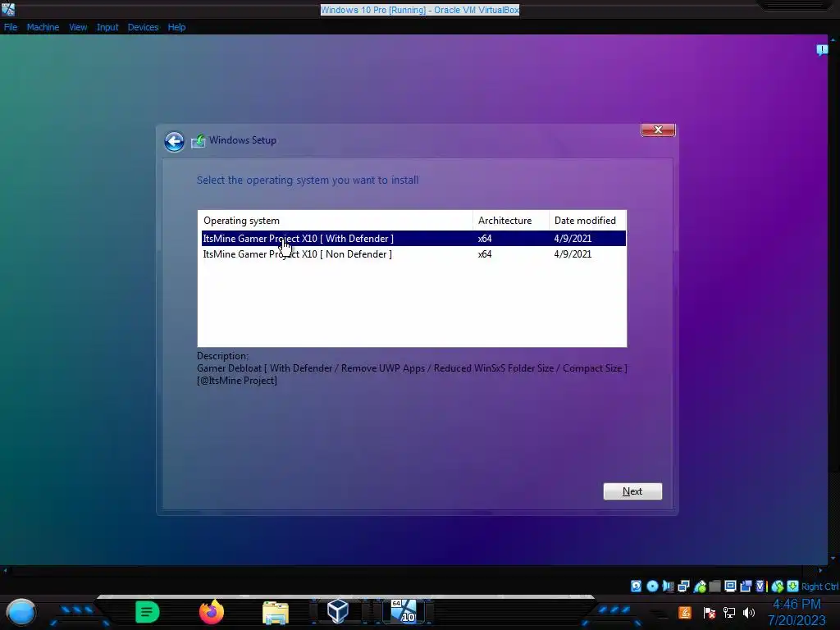
Task: Click the hard disk activity status icon
Action: 636,586
